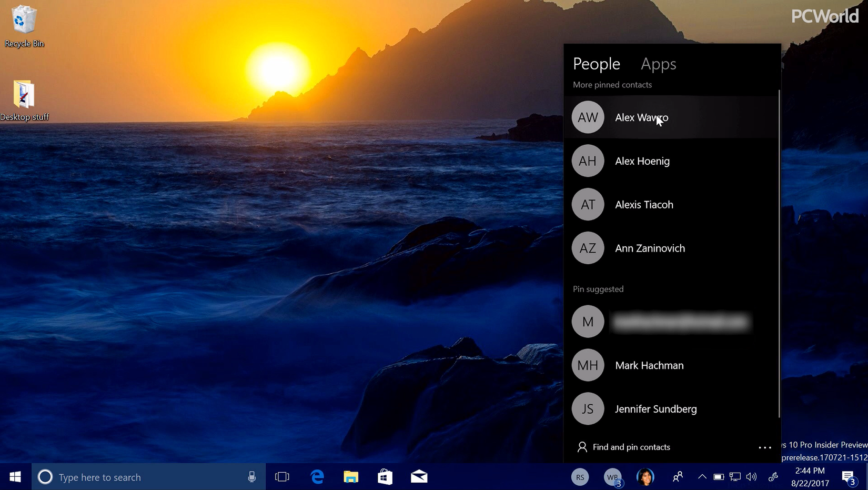Expand hidden tray icons with the chevron
The image size is (868, 490).
coord(702,477)
